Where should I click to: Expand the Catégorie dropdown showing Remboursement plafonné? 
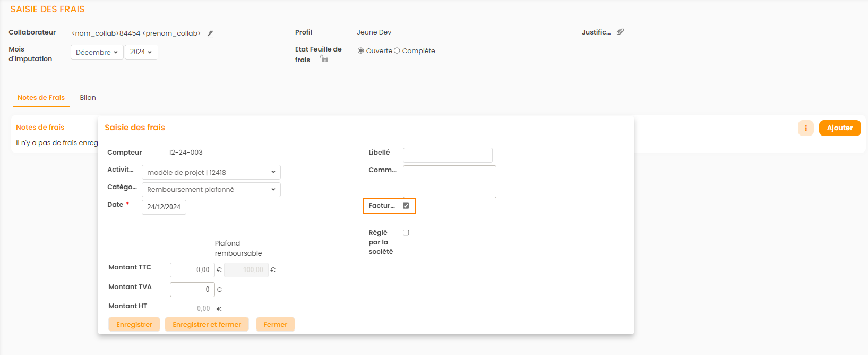click(x=211, y=190)
